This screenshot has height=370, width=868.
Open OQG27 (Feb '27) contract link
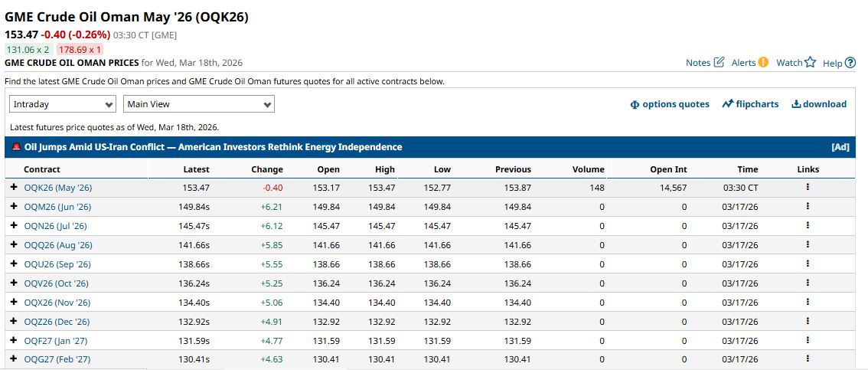click(57, 359)
